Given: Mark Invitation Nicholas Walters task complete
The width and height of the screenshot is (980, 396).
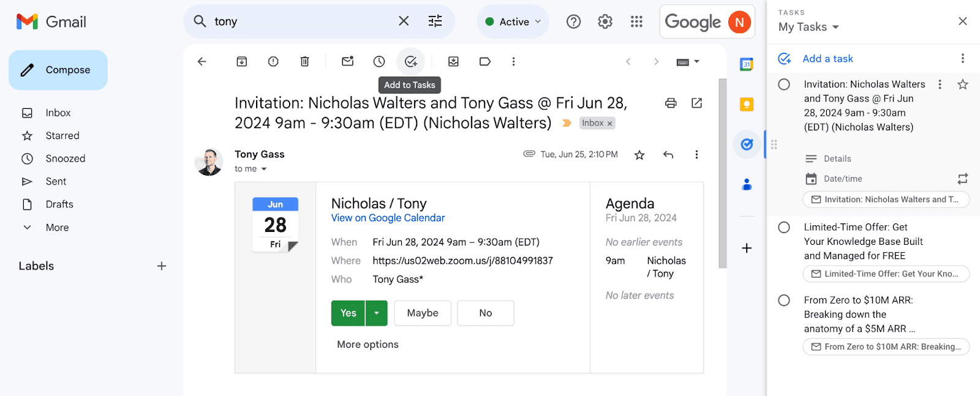Looking at the screenshot, I should pyautogui.click(x=784, y=84).
